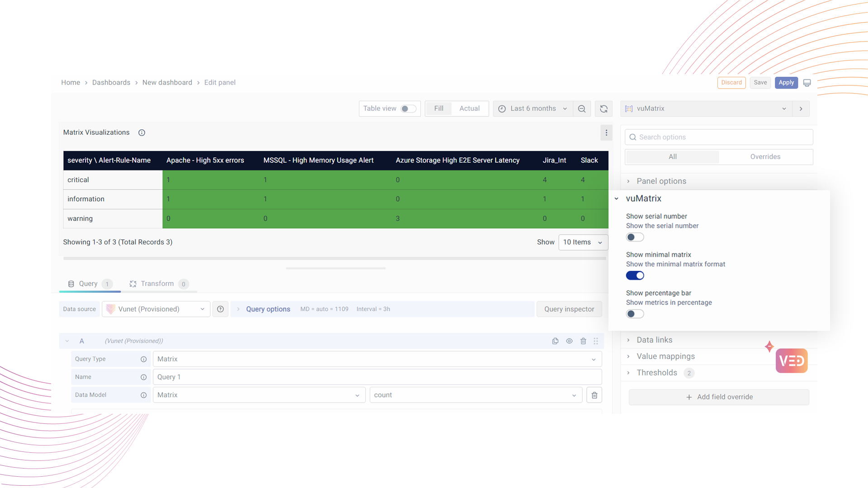The image size is (868, 488).
Task: Open the Last 6 months time picker
Action: coord(533,109)
